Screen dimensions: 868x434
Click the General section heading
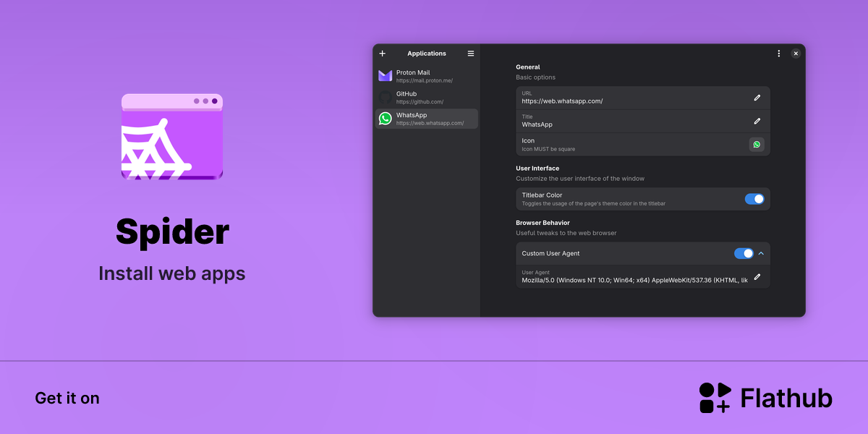coord(528,67)
